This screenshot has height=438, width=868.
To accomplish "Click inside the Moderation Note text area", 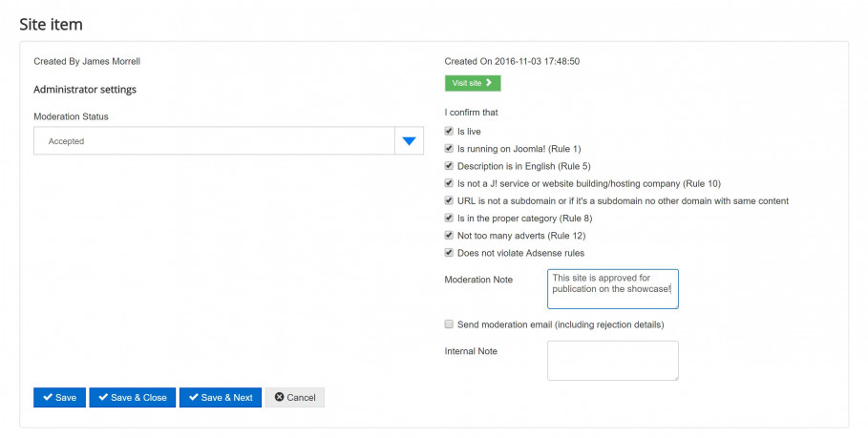I will point(613,289).
